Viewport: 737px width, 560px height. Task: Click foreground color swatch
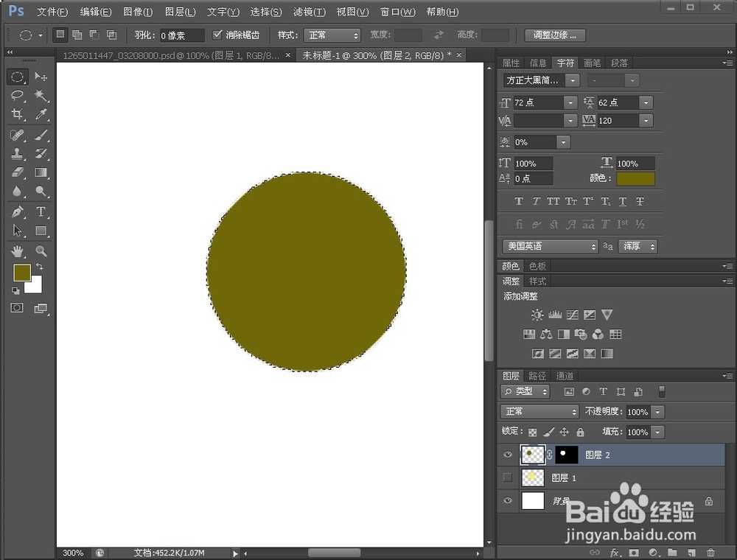coord(21,272)
